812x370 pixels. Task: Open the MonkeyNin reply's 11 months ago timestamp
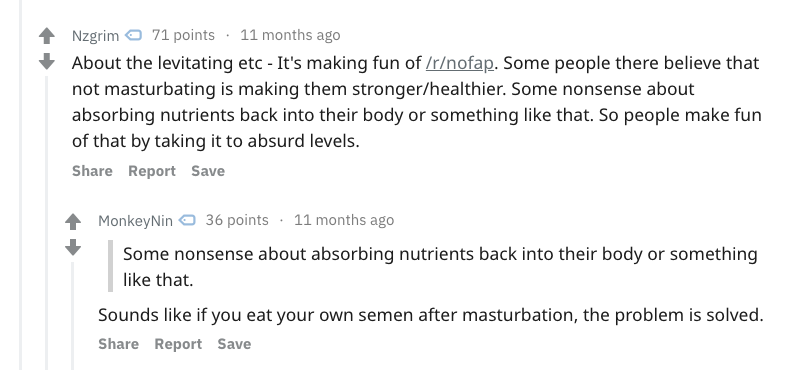[344, 220]
